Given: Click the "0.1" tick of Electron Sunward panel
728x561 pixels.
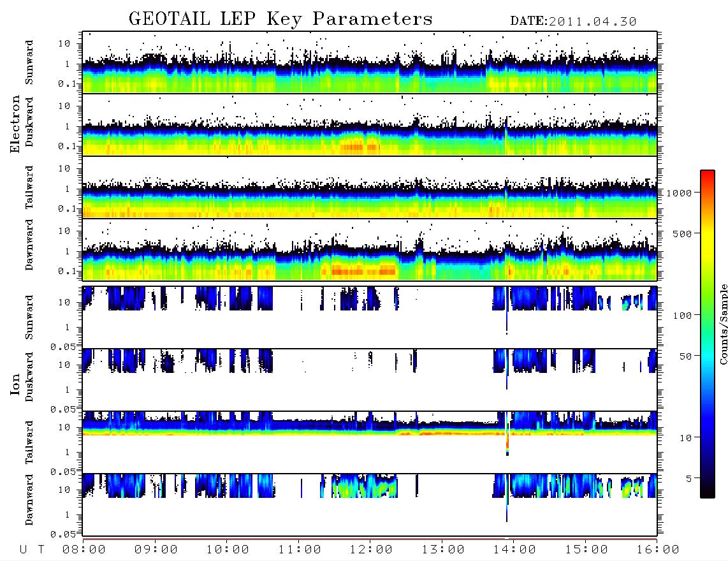Looking at the screenshot, I should (67, 84).
